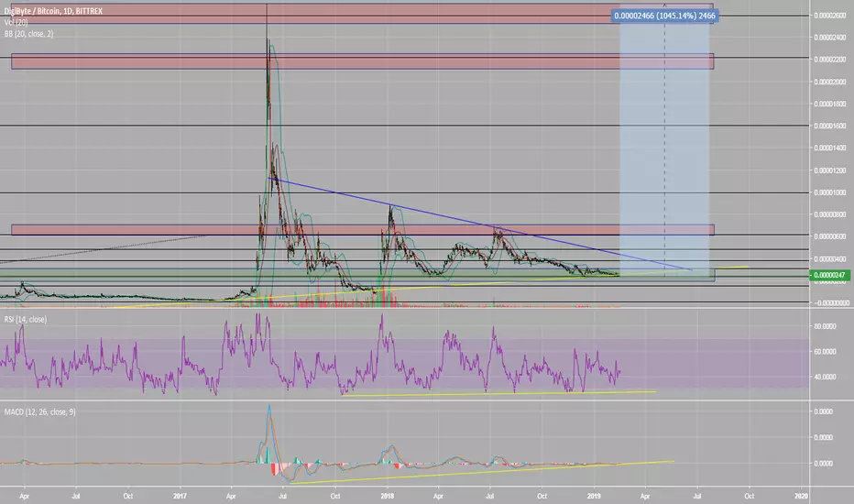The height and width of the screenshot is (504, 854).
Task: Select the yellow trendline under RSI lows
Action: pos(498,393)
